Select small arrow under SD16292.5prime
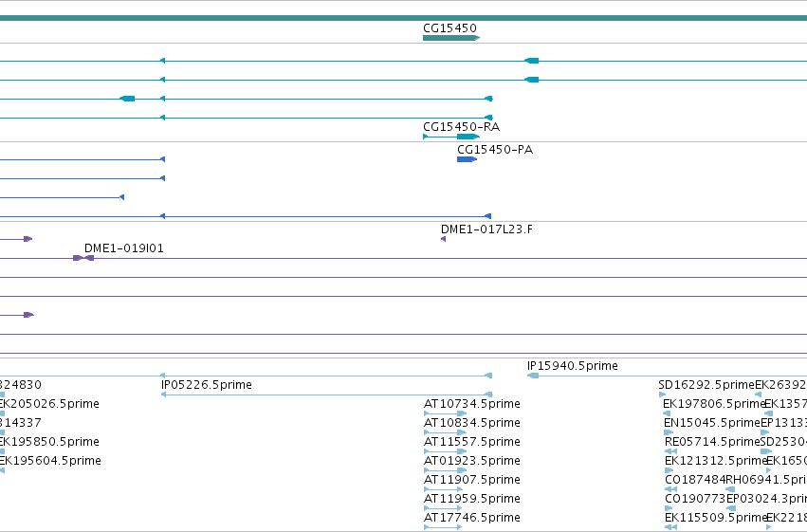The width and height of the screenshot is (807, 532). click(x=662, y=394)
